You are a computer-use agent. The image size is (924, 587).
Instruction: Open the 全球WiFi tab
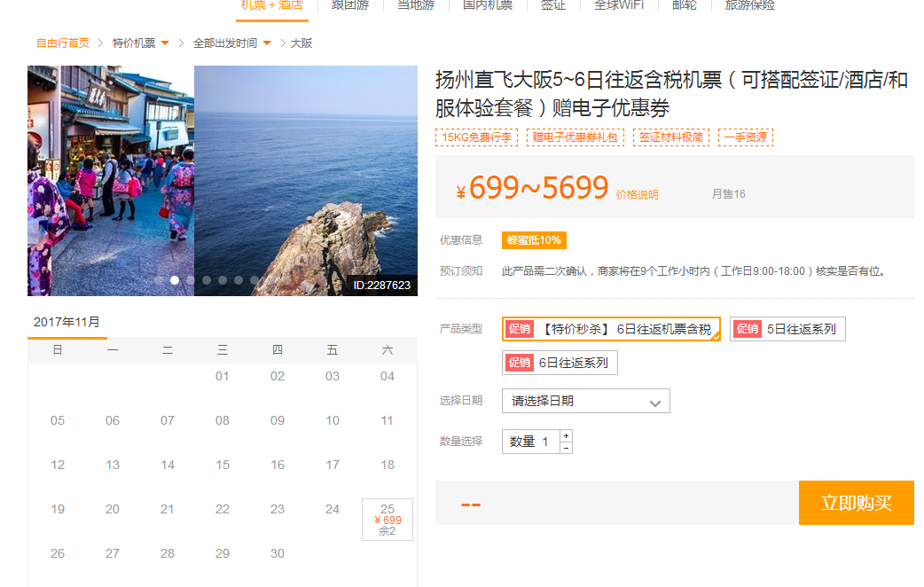click(619, 5)
